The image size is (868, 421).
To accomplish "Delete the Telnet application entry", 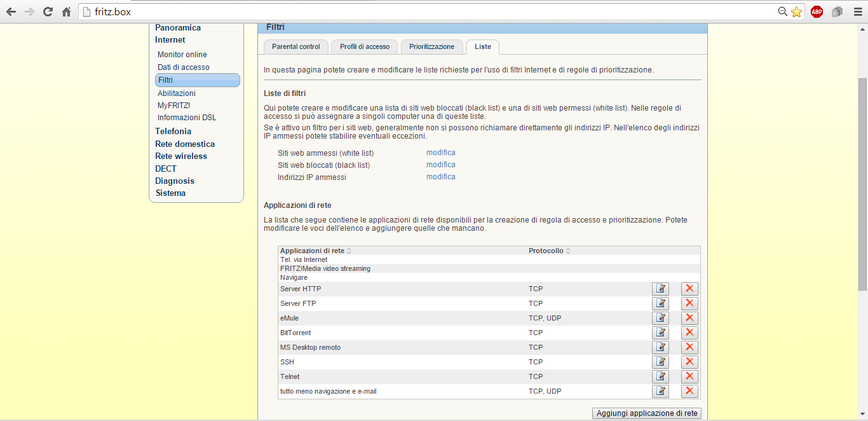I will (689, 376).
